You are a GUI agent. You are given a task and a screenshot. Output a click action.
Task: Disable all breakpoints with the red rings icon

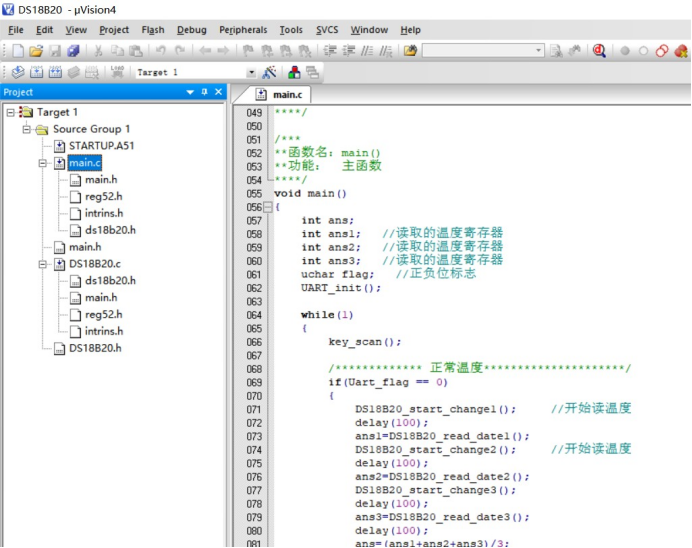click(662, 51)
